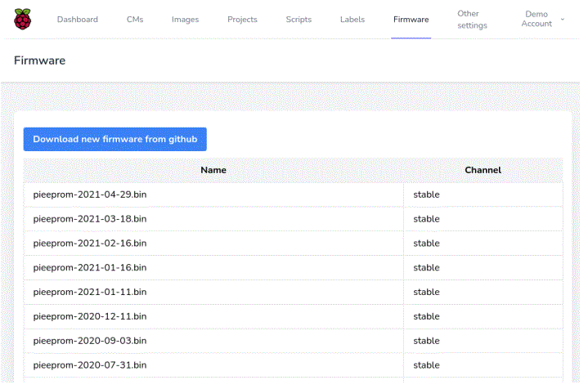Select pieeprom-2021-03-18.bin firmware entry

[x=90, y=219]
